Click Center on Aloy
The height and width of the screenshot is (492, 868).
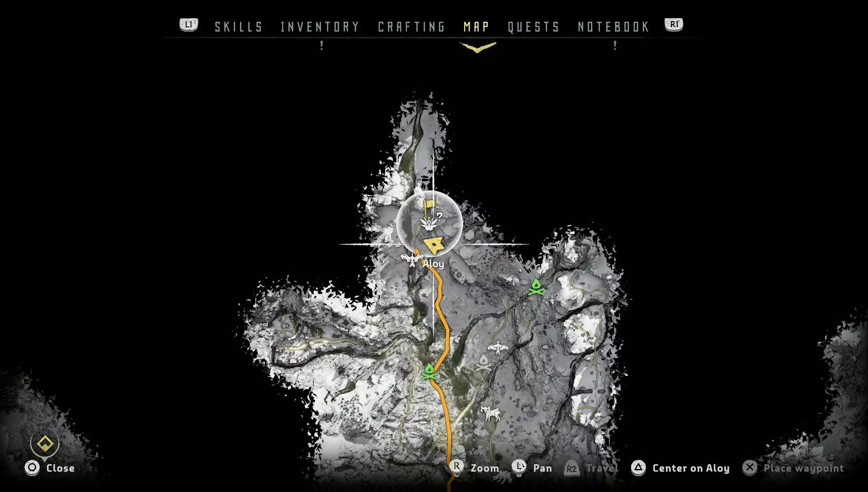click(x=680, y=468)
